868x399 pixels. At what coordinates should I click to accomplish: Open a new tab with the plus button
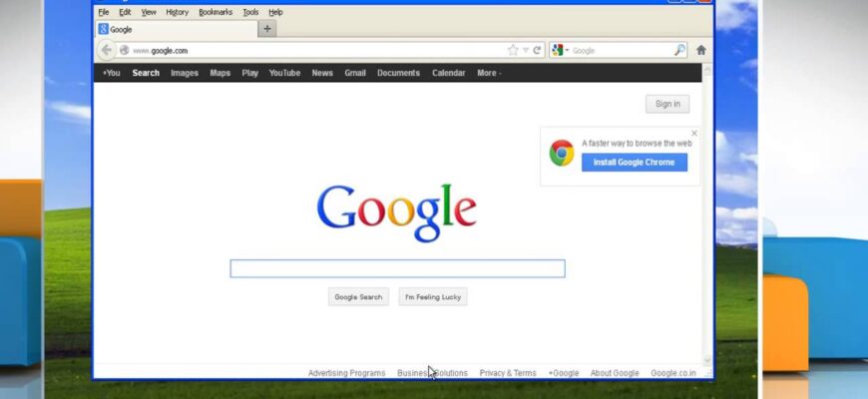(266, 29)
